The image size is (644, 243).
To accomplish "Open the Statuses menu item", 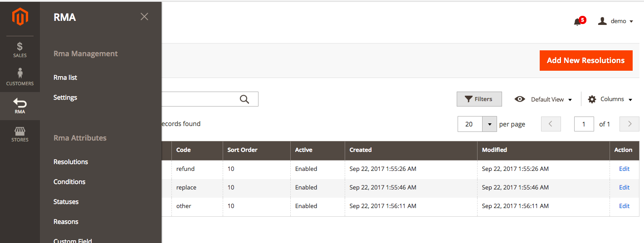I will click(x=66, y=202).
